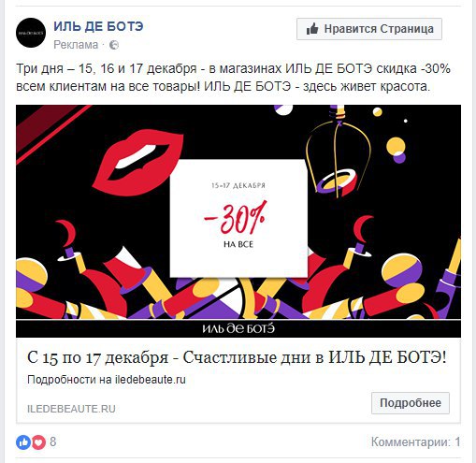Show who reacted via the 8 count
Viewport: 476px width, 463px height.
coord(53,441)
